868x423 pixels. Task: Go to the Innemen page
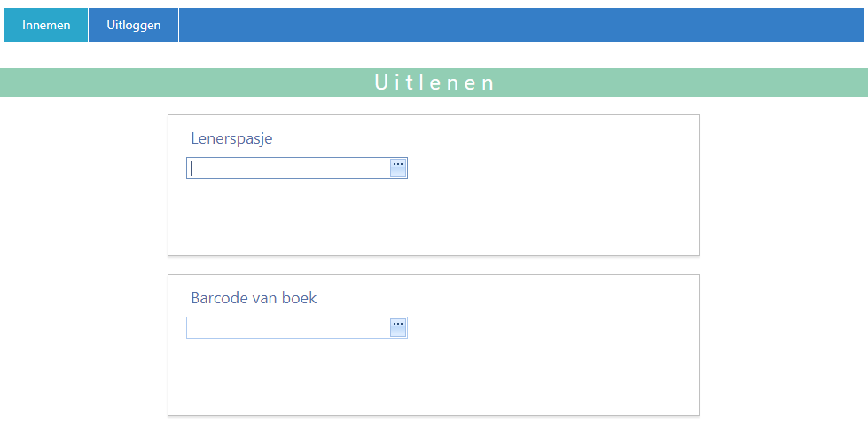tap(46, 25)
